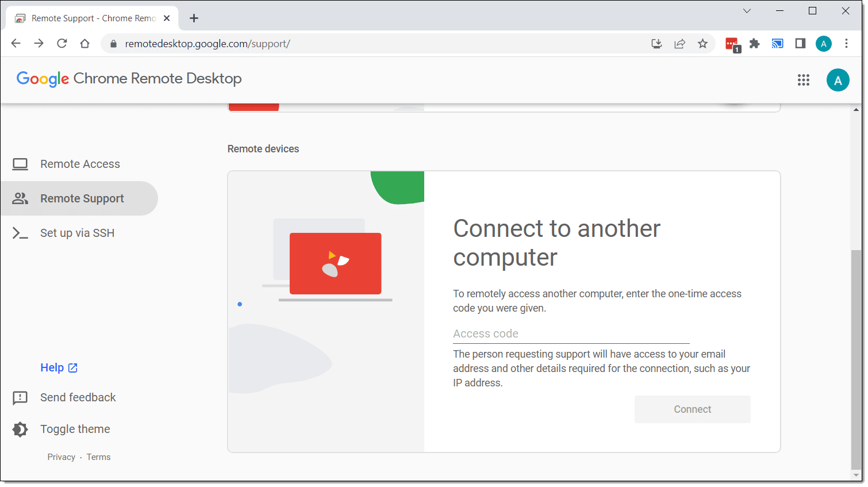The image size is (868, 487).
Task: Click the install app icon in address bar
Action: click(656, 44)
